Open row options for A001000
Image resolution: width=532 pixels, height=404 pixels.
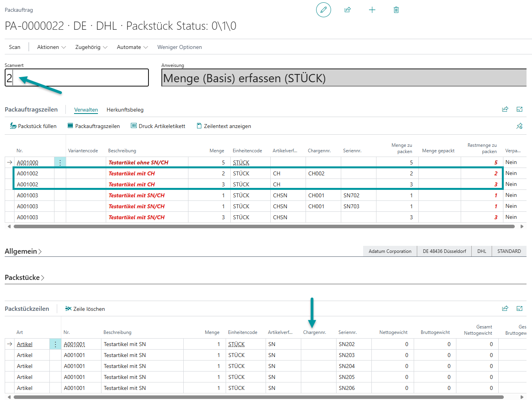point(60,162)
